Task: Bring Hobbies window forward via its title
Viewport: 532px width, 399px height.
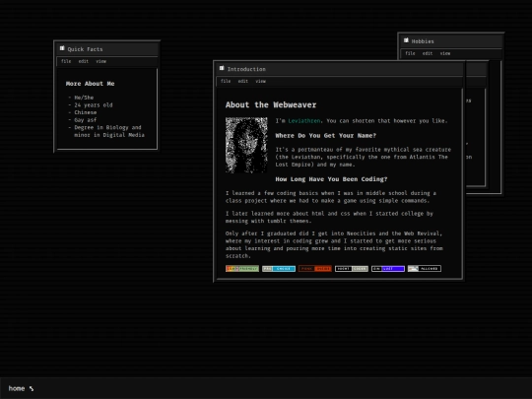Action: click(x=451, y=41)
